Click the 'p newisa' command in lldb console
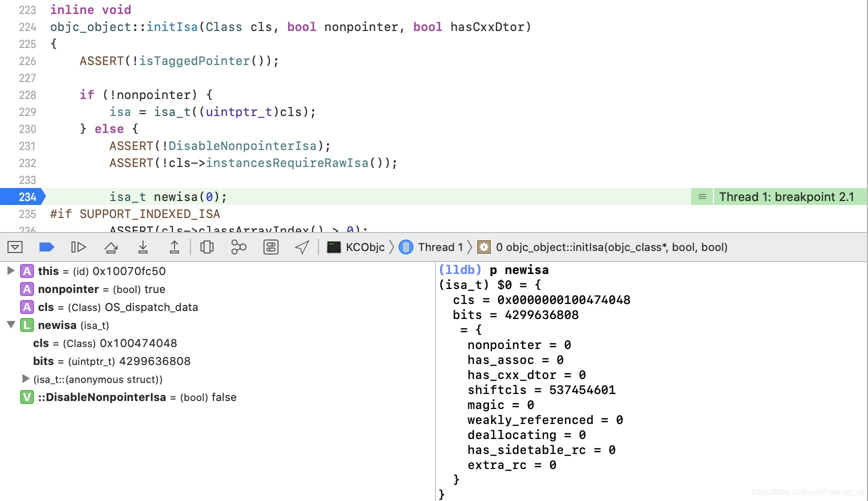This screenshot has width=868, height=501. pyautogui.click(x=519, y=270)
